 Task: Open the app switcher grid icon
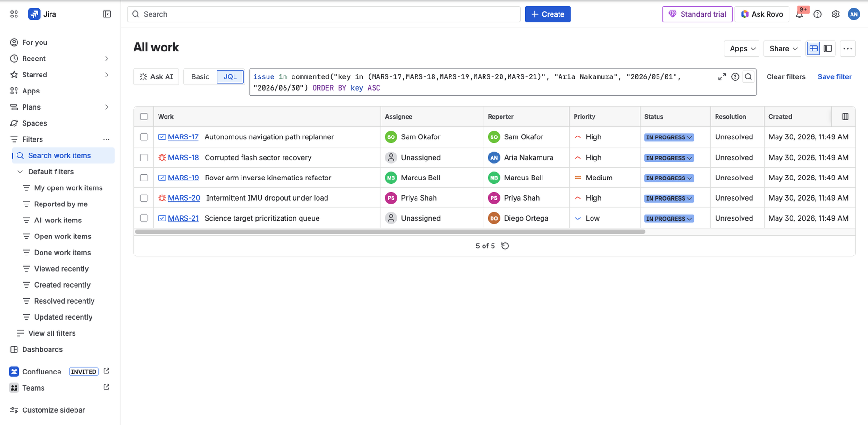tap(14, 14)
